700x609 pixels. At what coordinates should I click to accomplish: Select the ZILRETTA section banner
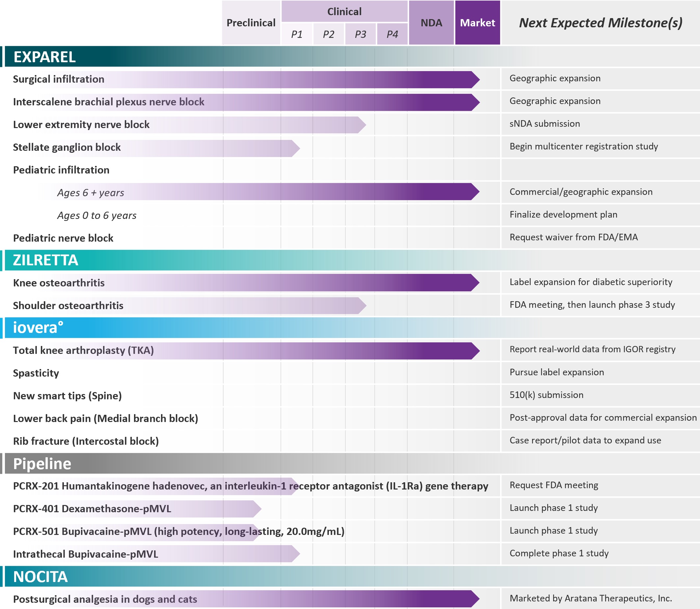(45, 260)
